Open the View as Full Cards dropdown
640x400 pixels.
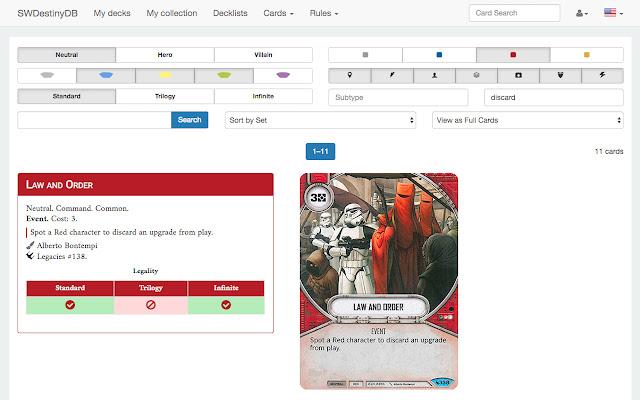tap(528, 120)
